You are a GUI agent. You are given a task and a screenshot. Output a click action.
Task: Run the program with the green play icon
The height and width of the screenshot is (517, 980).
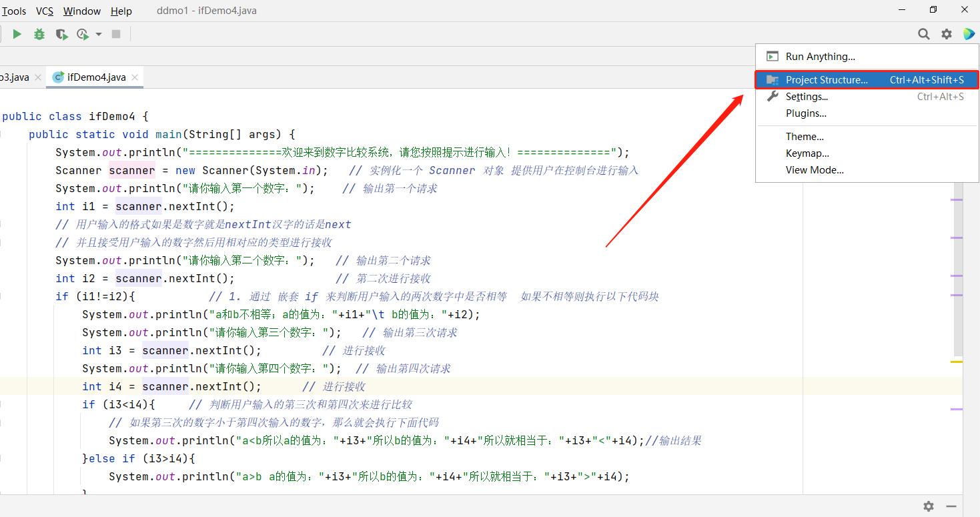17,34
